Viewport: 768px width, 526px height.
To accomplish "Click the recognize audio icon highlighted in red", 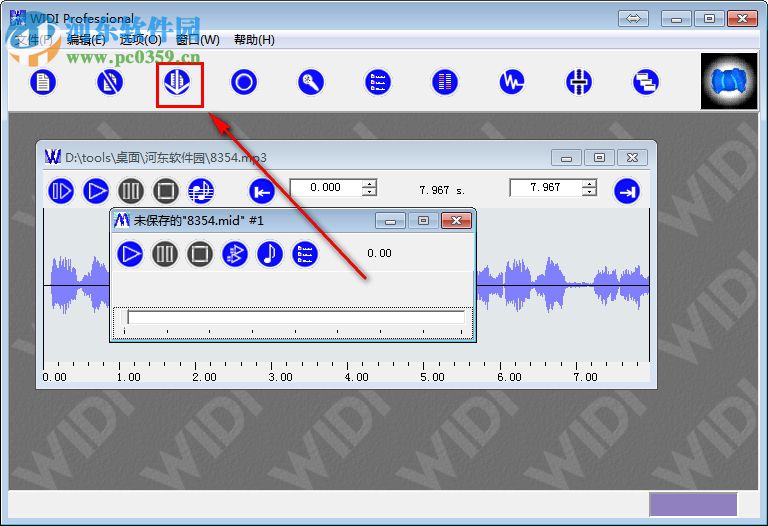I will point(177,82).
